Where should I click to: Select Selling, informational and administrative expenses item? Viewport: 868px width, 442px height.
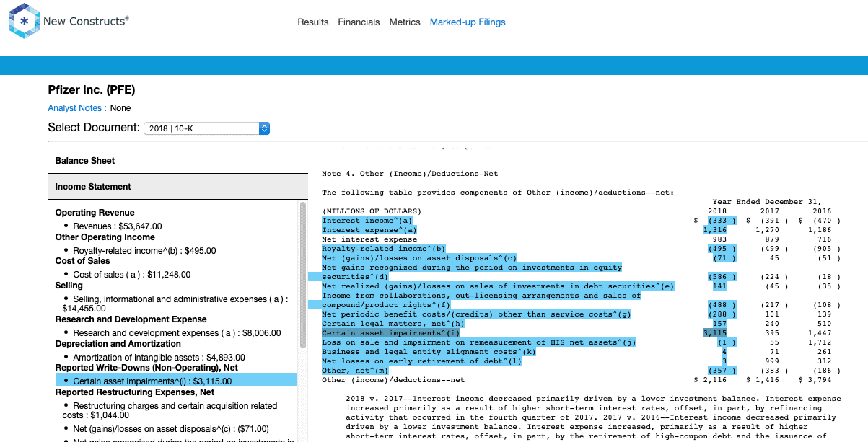pyautogui.click(x=175, y=304)
